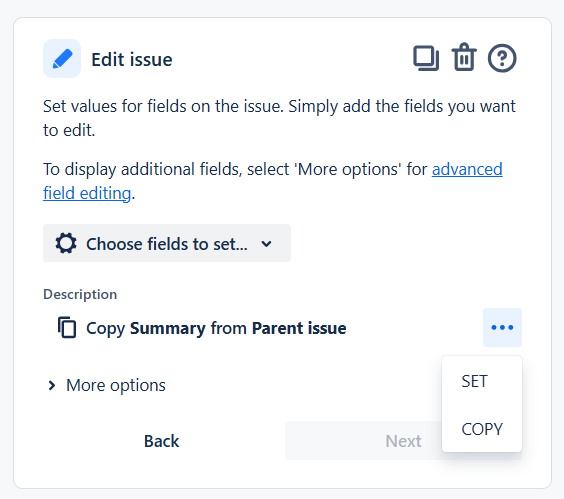Click the Description field label

(80, 294)
